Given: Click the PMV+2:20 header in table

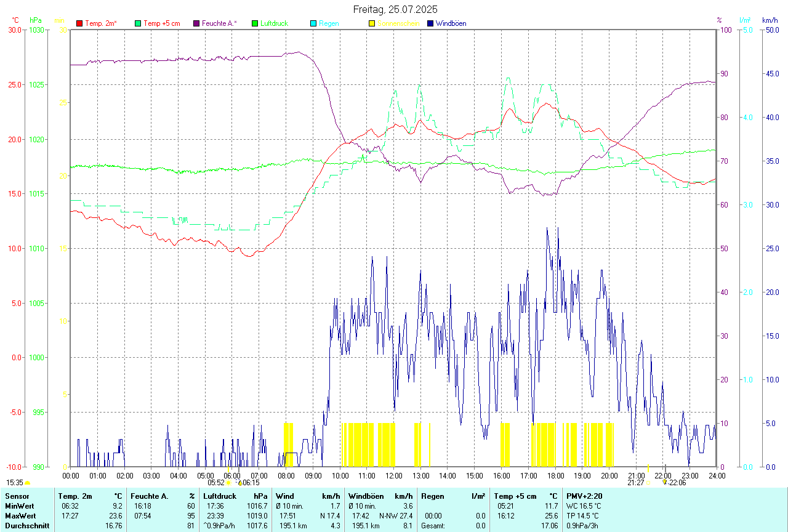Looking at the screenshot, I should click(585, 496).
